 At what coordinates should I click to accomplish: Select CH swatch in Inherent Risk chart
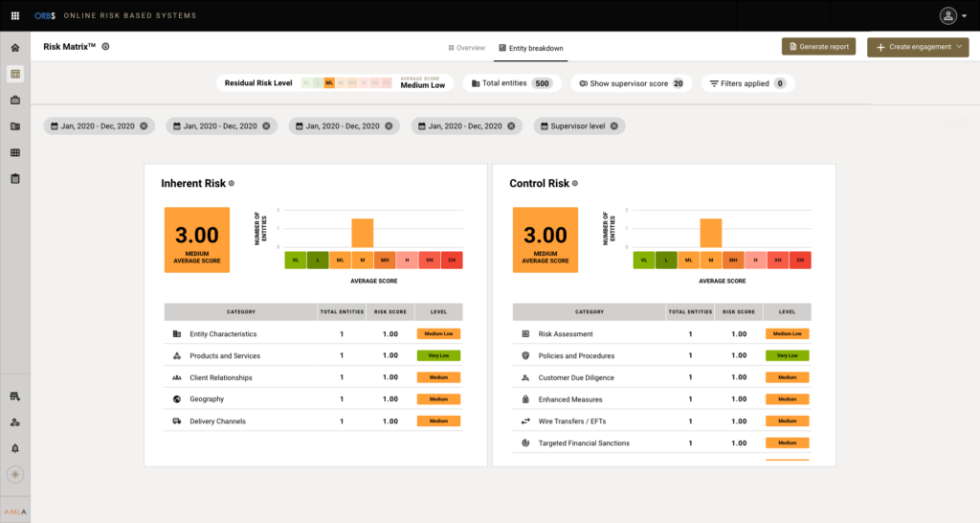click(452, 261)
